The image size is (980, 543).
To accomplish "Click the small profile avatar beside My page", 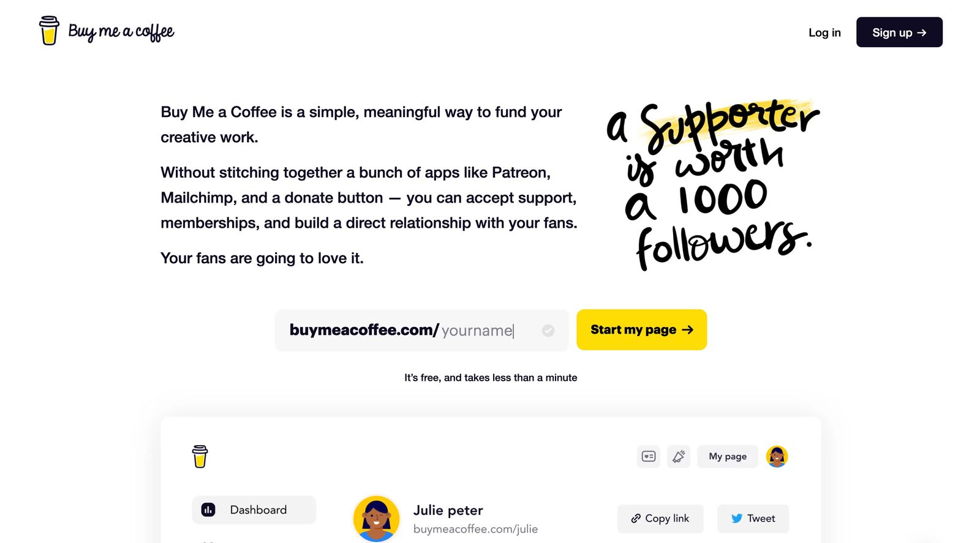I will pos(777,456).
